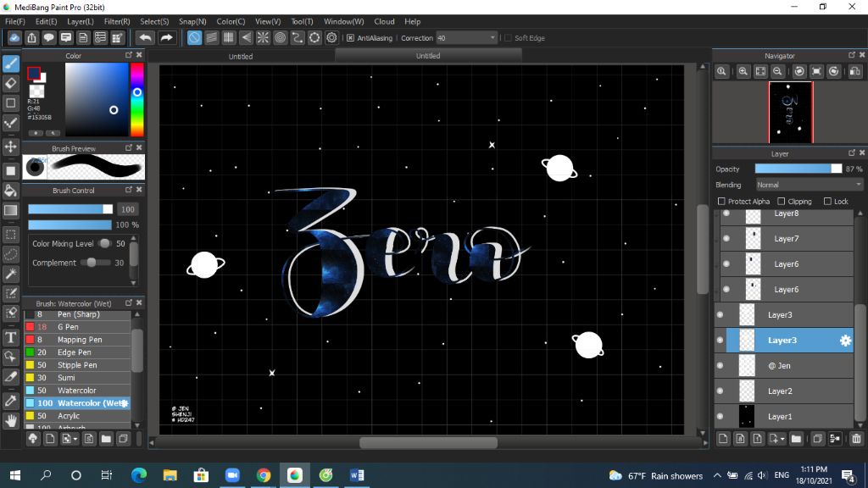Select the Brush tool in left toolbar

(x=11, y=64)
